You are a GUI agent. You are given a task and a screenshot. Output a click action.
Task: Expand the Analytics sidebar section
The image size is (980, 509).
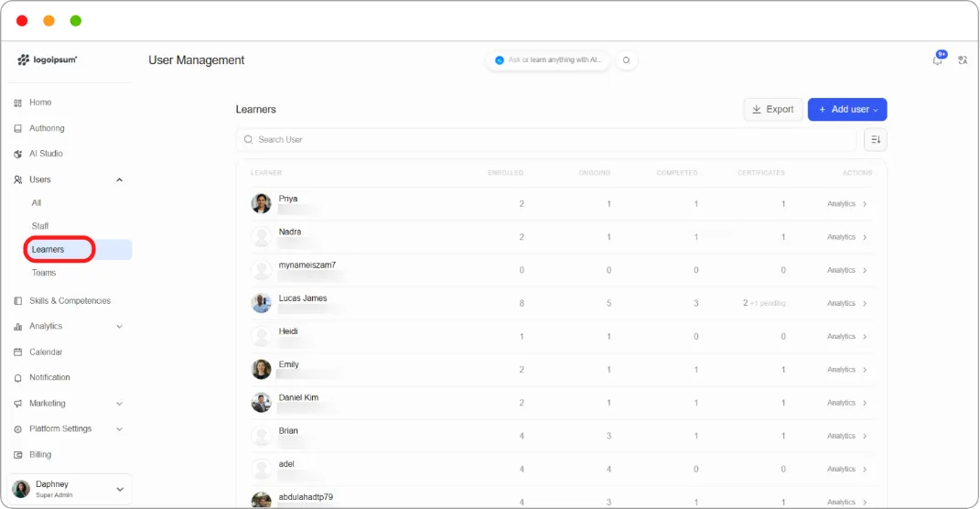click(x=119, y=327)
